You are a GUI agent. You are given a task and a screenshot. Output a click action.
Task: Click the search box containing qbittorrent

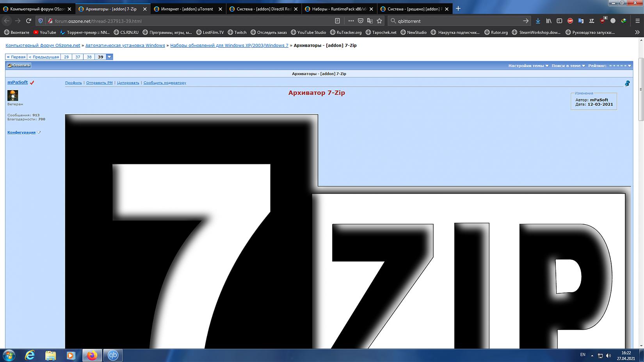click(x=459, y=21)
